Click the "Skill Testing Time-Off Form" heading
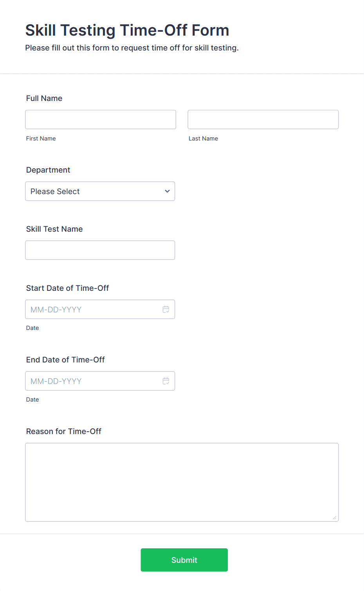 (x=127, y=30)
